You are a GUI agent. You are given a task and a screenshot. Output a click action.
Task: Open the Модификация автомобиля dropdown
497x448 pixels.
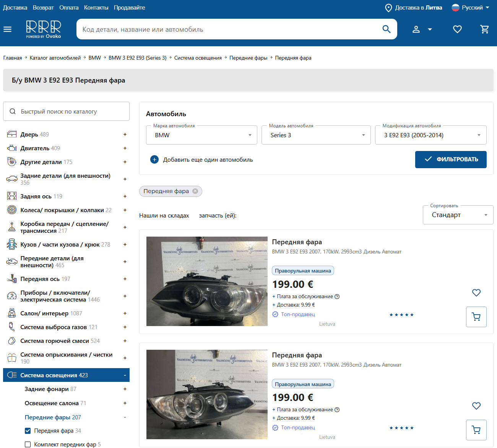click(x=431, y=135)
